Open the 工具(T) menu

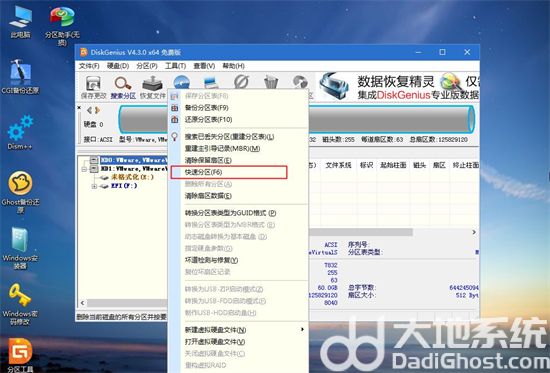[x=175, y=66]
